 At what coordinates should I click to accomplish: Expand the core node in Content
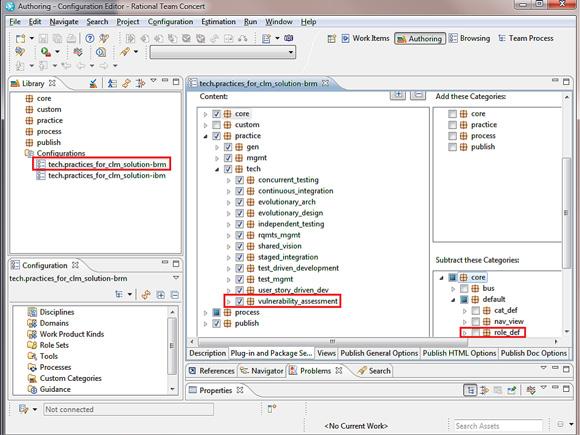205,114
